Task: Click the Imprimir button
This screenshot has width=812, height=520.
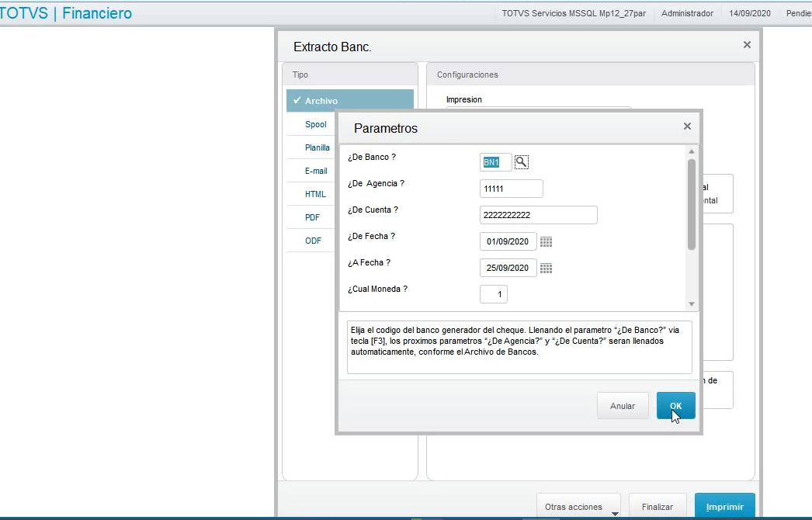Action: click(724, 506)
